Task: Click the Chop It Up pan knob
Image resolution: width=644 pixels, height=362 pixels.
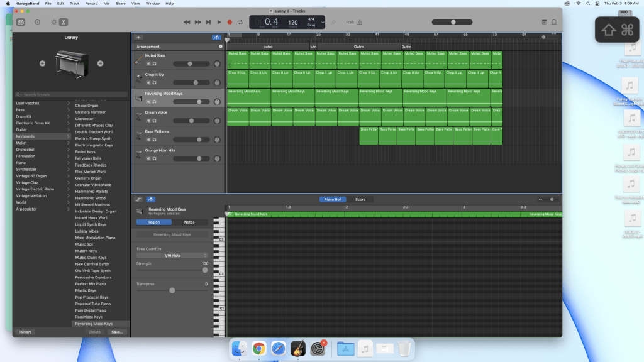Action: click(x=217, y=83)
